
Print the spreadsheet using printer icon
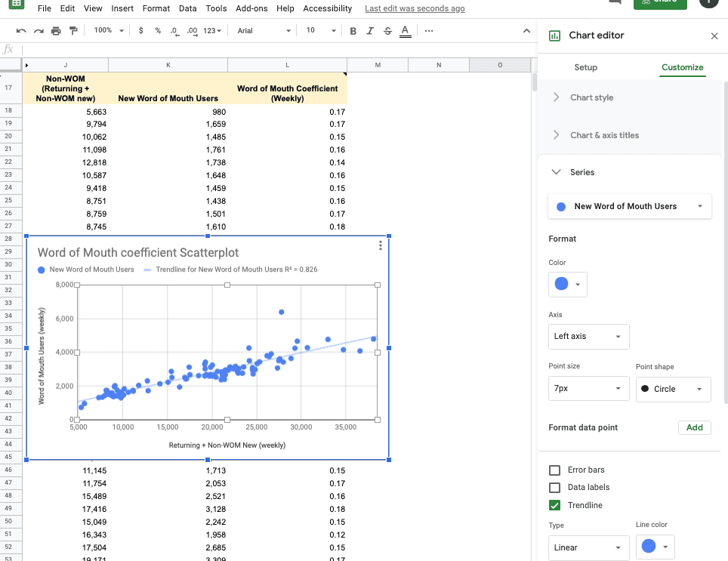tap(55, 31)
